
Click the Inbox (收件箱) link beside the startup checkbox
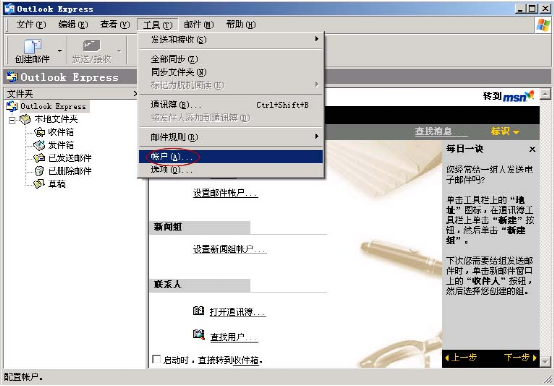point(246,360)
